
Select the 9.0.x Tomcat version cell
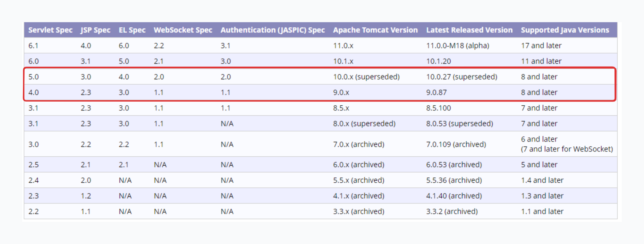341,93
